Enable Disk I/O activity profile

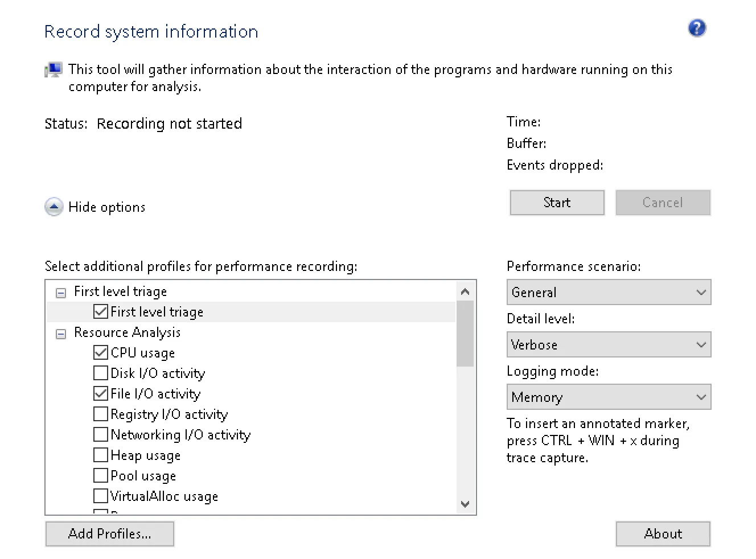point(101,373)
